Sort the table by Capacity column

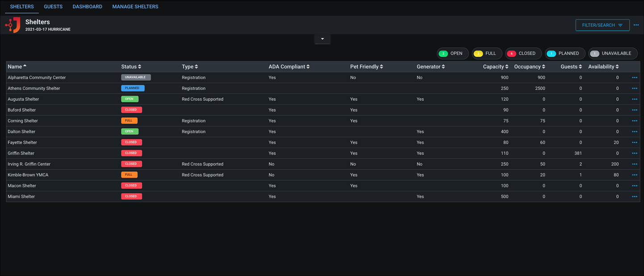(x=495, y=66)
